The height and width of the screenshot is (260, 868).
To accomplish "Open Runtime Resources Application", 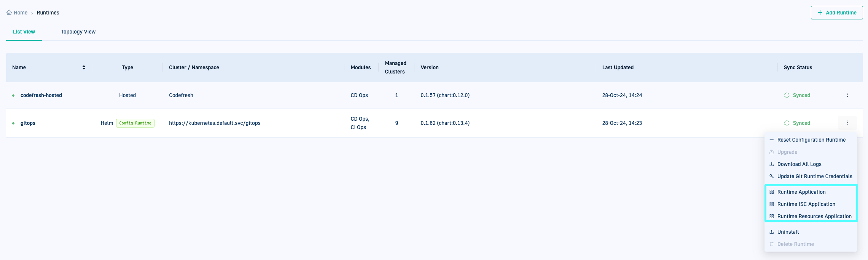I will pos(814,216).
